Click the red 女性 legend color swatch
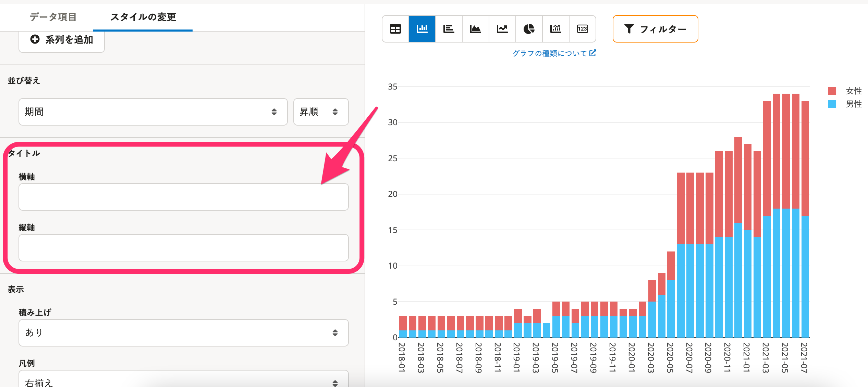This screenshot has height=387, width=868. 832,91
